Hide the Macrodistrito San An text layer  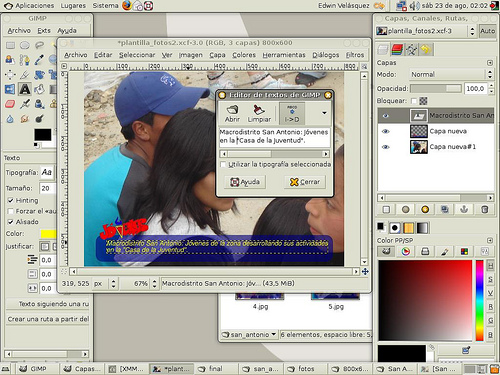point(386,116)
